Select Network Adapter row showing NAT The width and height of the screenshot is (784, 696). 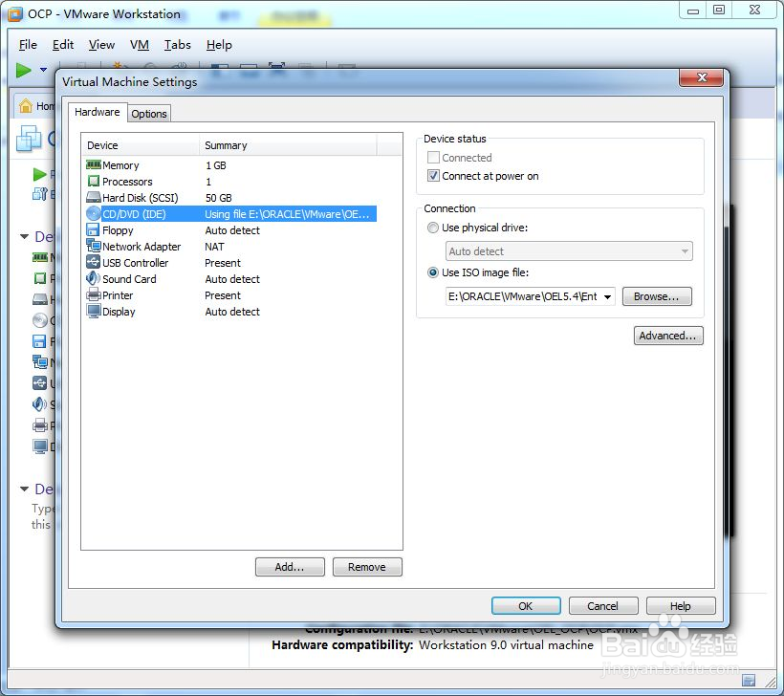[x=229, y=246]
